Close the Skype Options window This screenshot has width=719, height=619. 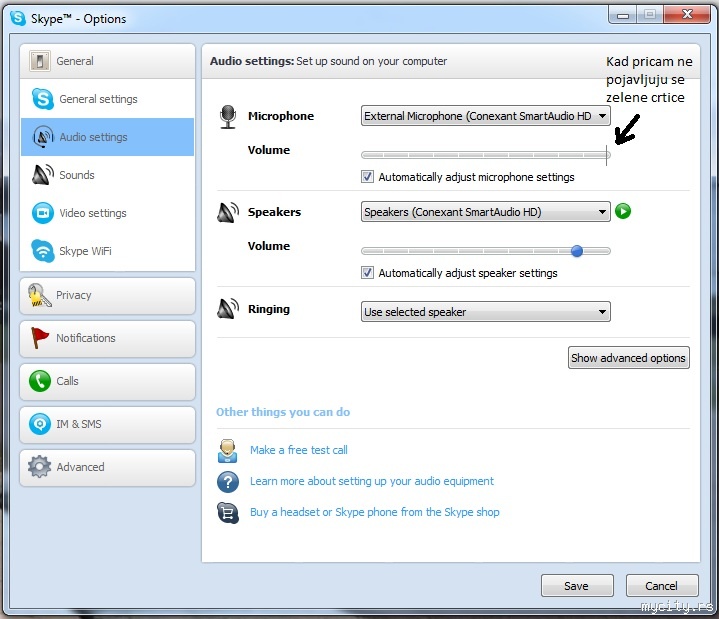click(686, 15)
